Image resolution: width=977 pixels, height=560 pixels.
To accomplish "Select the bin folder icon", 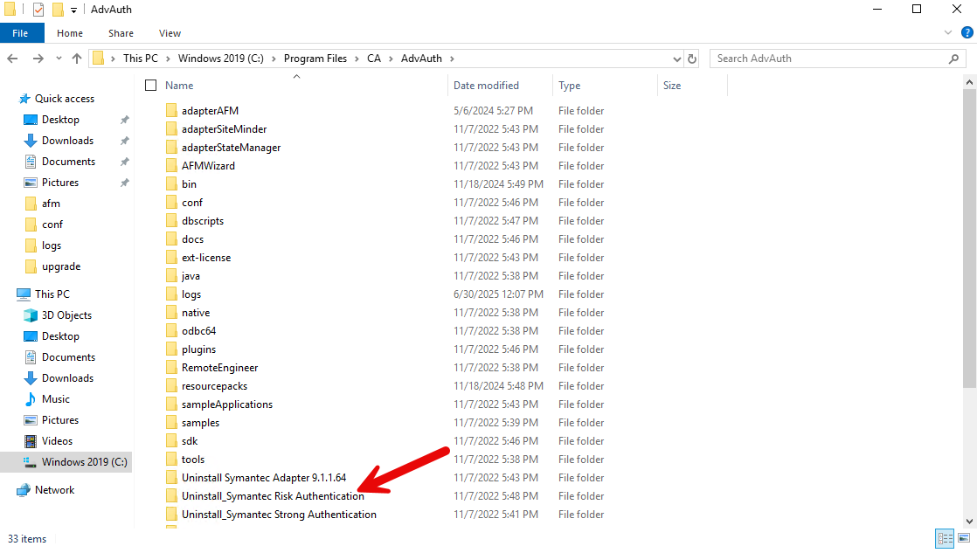I will 171,184.
